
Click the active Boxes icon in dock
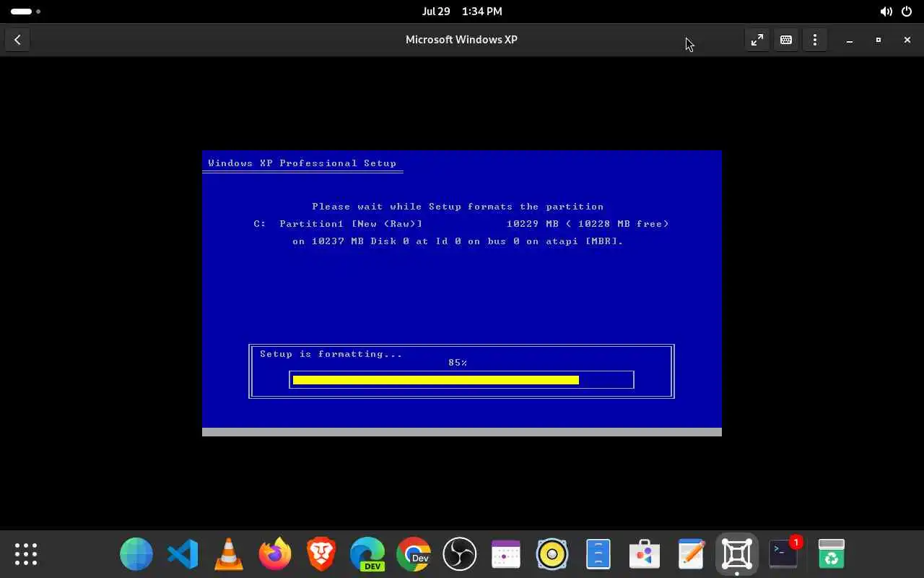click(x=737, y=554)
